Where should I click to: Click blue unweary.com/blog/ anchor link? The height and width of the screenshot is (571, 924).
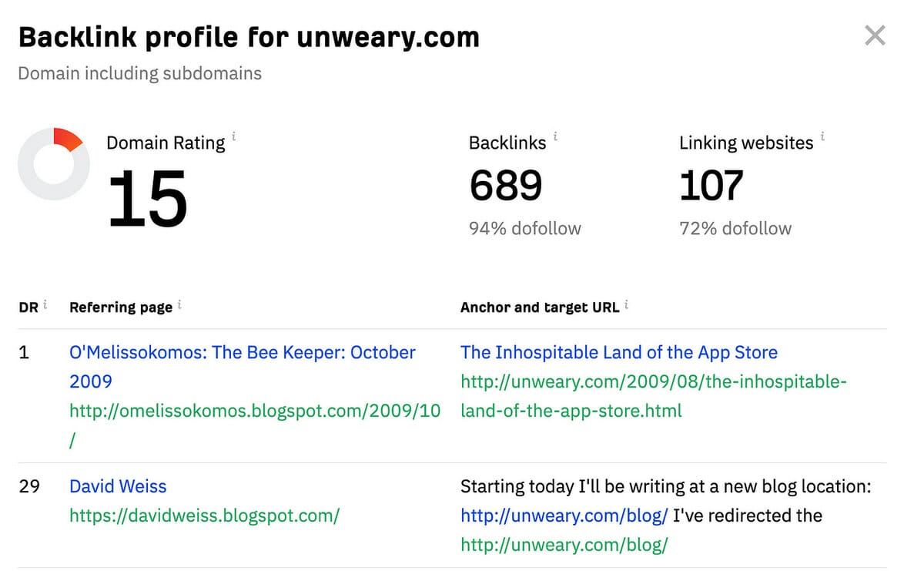click(x=564, y=516)
